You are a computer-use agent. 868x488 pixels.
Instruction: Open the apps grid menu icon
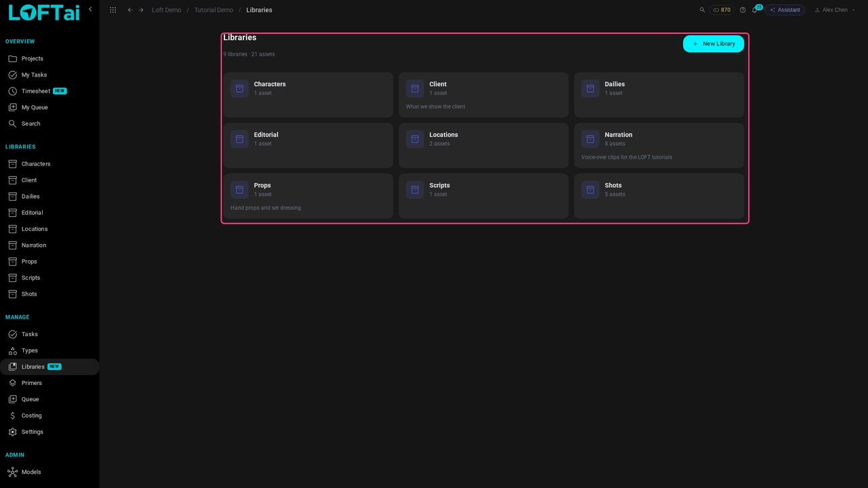(x=113, y=10)
